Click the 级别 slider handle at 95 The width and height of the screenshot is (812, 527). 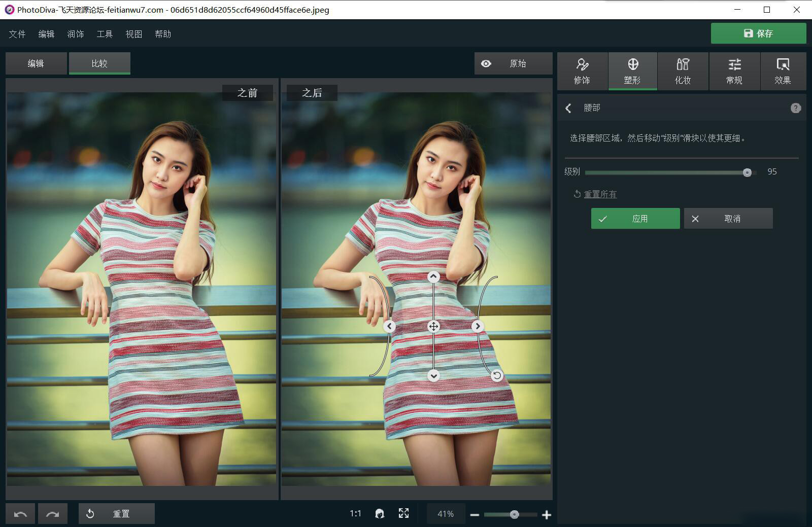[747, 172]
